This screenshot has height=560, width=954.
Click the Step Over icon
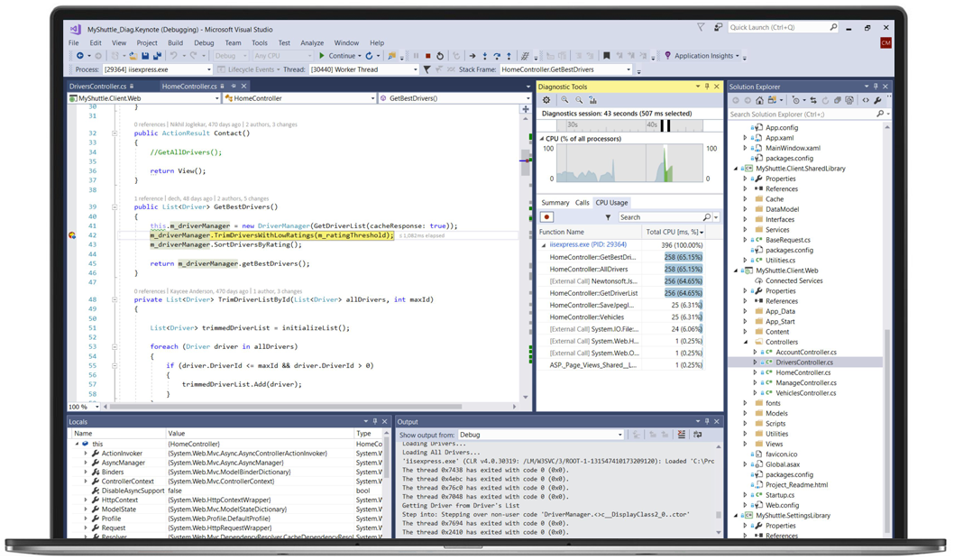point(497,56)
